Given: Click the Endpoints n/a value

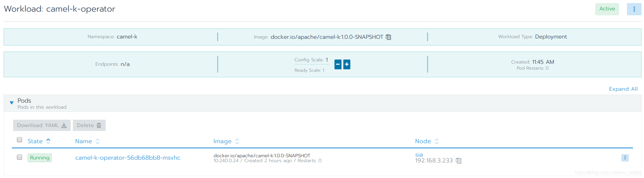Looking at the screenshot, I should (125, 64).
